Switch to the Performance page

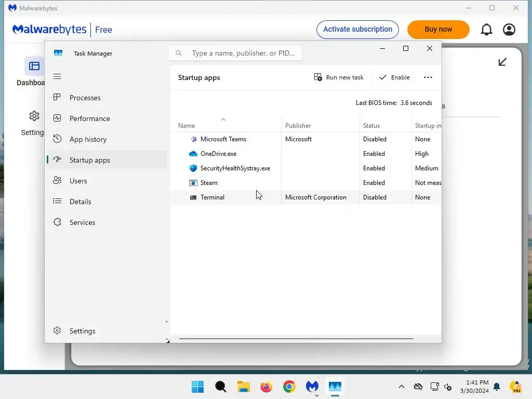(x=107, y=118)
